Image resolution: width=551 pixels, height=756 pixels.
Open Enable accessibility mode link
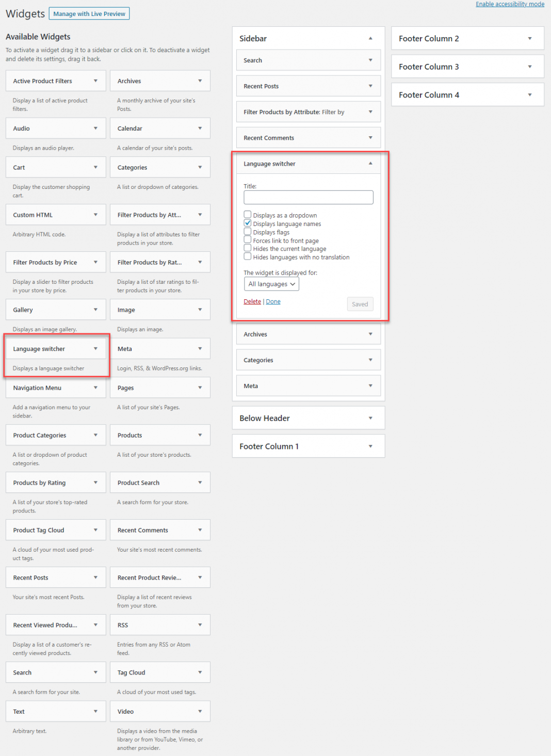point(510,4)
